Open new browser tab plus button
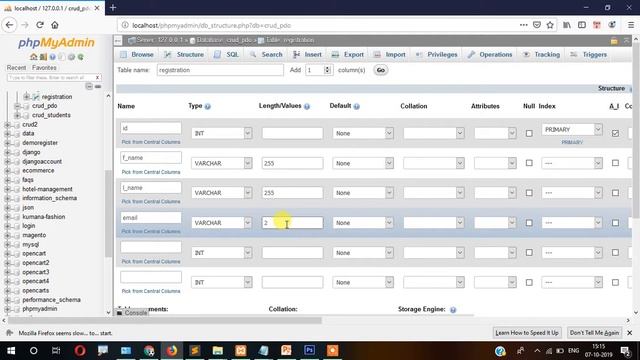Viewport: 640px width, 360px height. tap(113, 7)
